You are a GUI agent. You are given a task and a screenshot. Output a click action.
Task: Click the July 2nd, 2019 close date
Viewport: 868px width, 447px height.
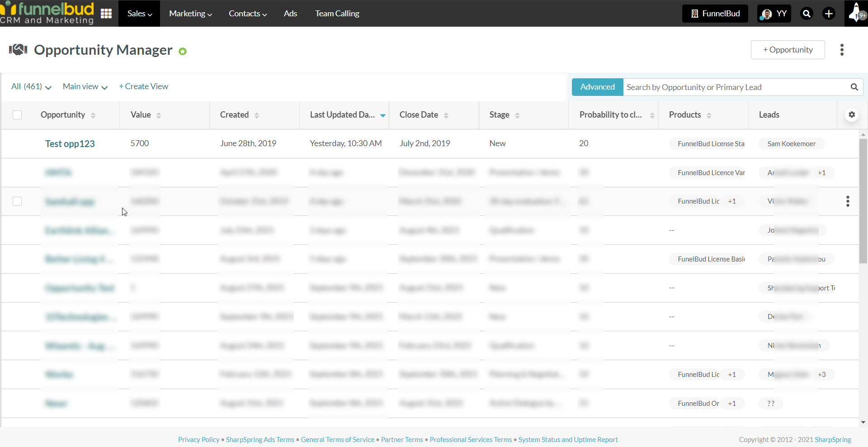click(425, 143)
